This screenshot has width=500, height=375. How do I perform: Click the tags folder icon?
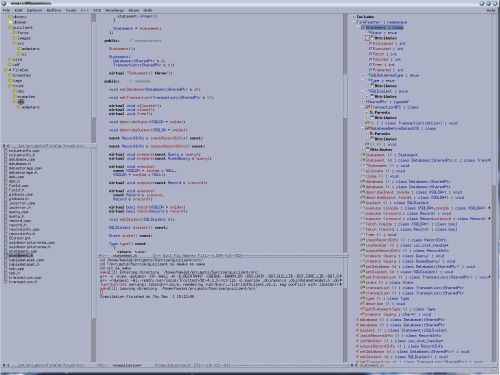(x=10, y=81)
